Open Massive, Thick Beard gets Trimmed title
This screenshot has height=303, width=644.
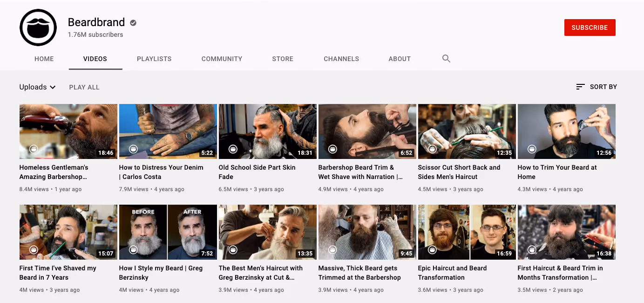[359, 273]
